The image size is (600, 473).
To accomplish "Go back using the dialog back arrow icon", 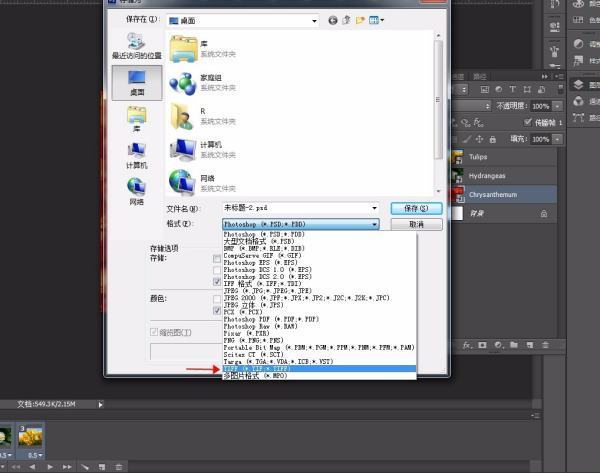I will coord(332,20).
